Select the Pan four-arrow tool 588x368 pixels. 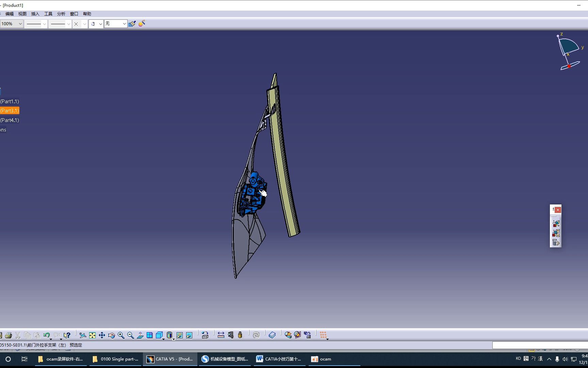tap(102, 335)
